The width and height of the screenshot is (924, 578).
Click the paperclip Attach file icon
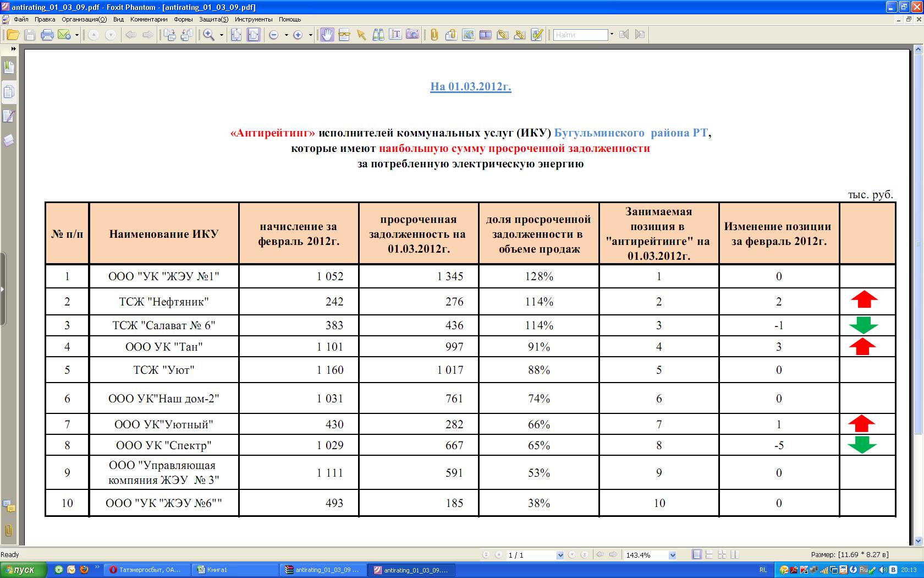(434, 35)
